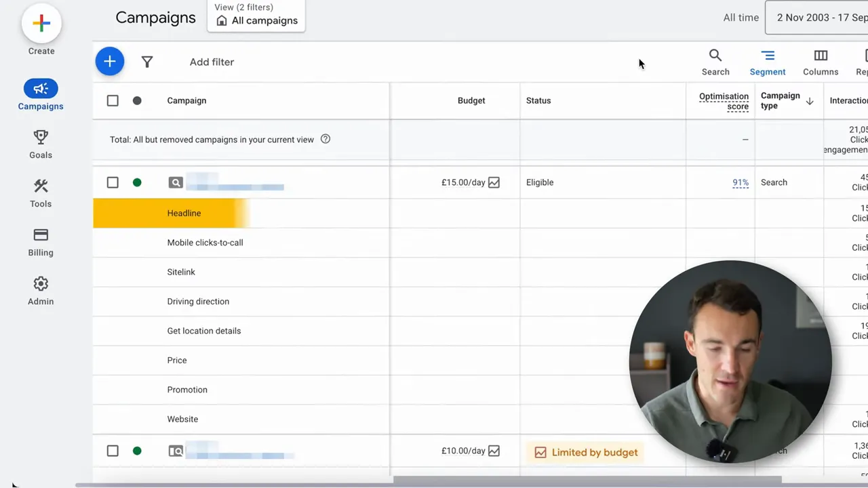
Task: Open the 91% optimisation score link
Action: [x=740, y=182]
